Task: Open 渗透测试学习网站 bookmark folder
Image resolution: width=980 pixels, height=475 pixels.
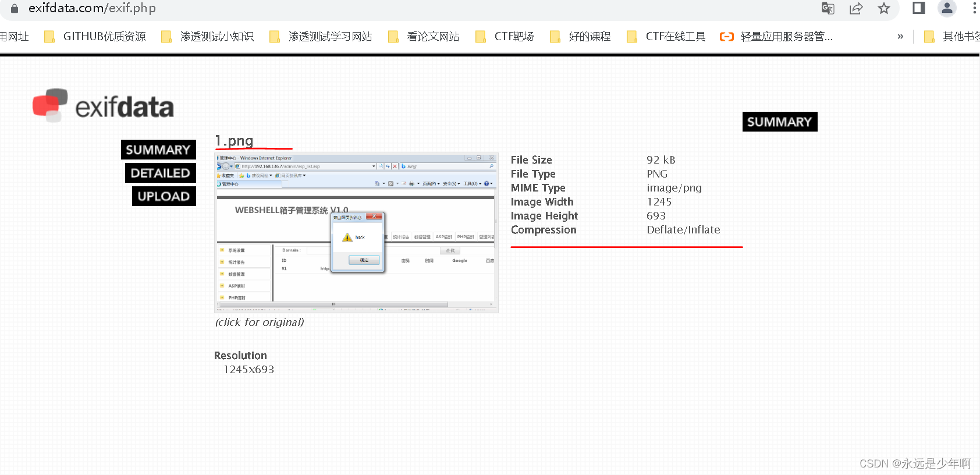Action: 321,37
